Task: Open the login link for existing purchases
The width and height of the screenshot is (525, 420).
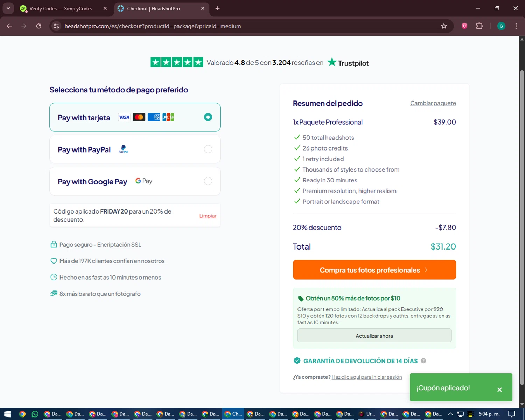Action: (x=367, y=377)
